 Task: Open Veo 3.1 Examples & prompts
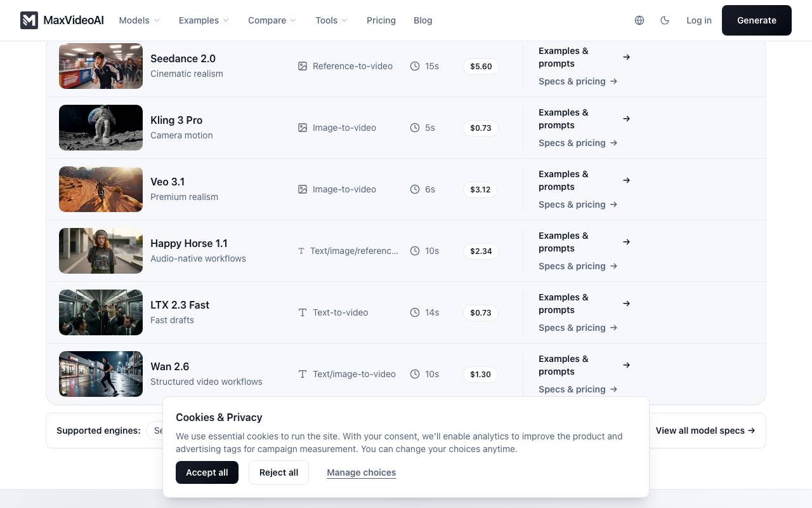click(584, 180)
